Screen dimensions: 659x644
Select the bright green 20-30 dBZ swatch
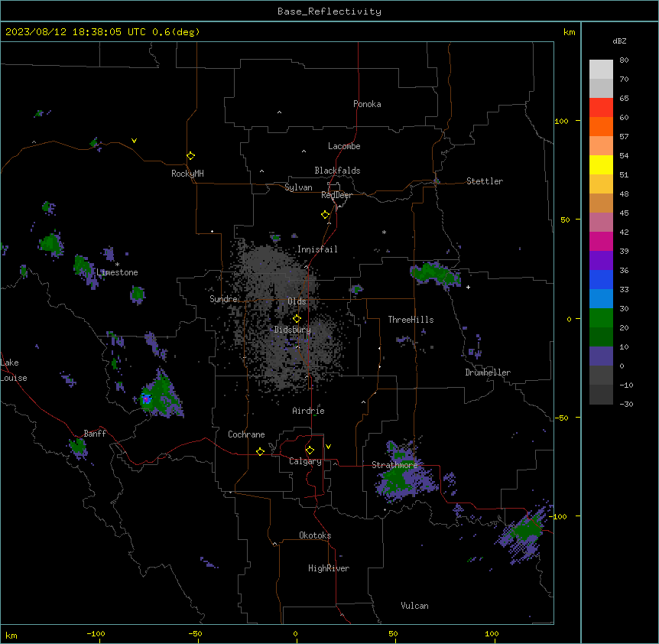(601, 318)
